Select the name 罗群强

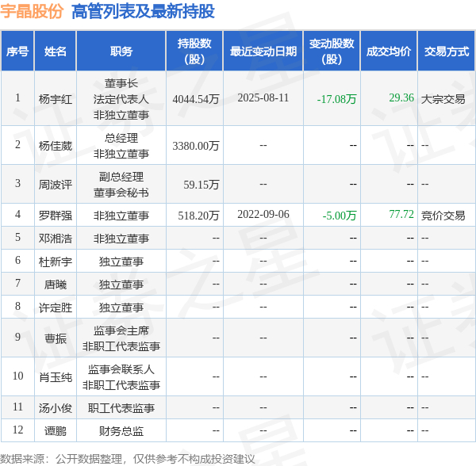[x=56, y=216]
